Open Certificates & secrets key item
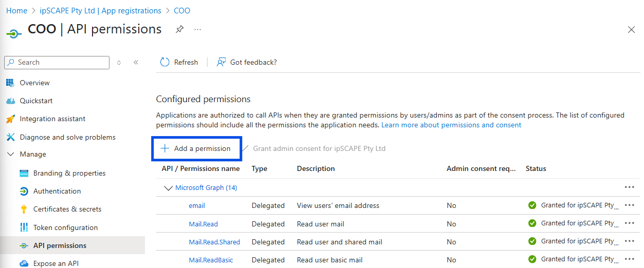Viewport: 644px width, 268px height. point(67,209)
